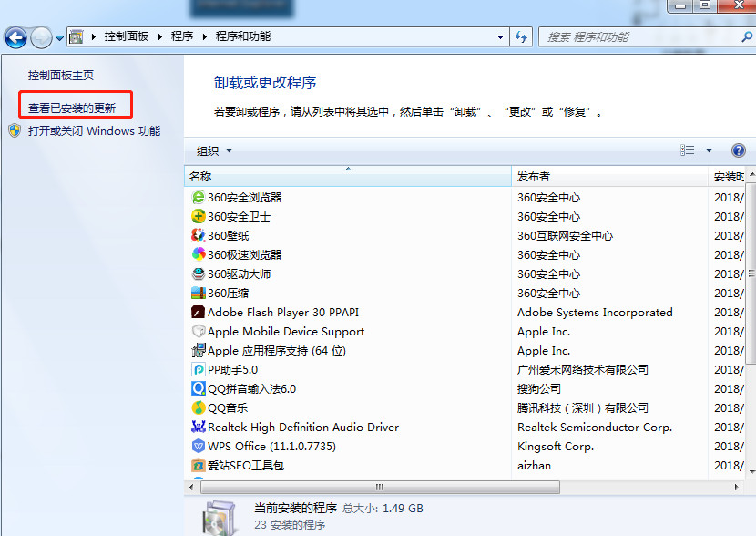Select the 360安全浏览器 program name
The width and height of the screenshot is (756, 536).
click(x=244, y=197)
